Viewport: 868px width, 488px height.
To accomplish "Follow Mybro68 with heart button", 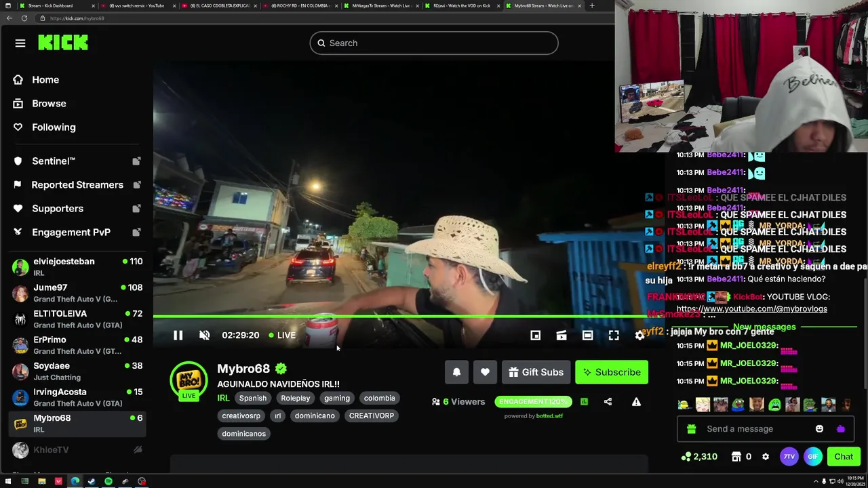I will pos(485,372).
